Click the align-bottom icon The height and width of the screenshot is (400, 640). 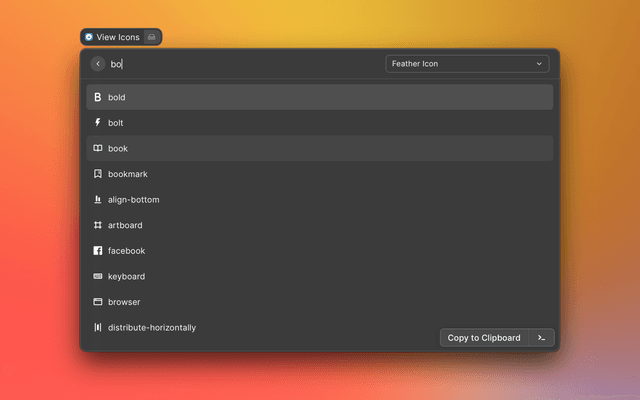pos(98,200)
